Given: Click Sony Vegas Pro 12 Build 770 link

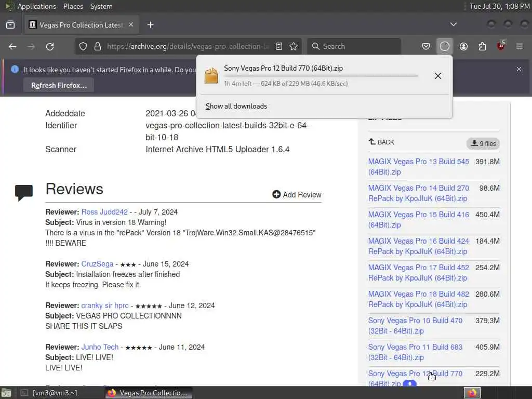Looking at the screenshot, I should coord(415,378).
